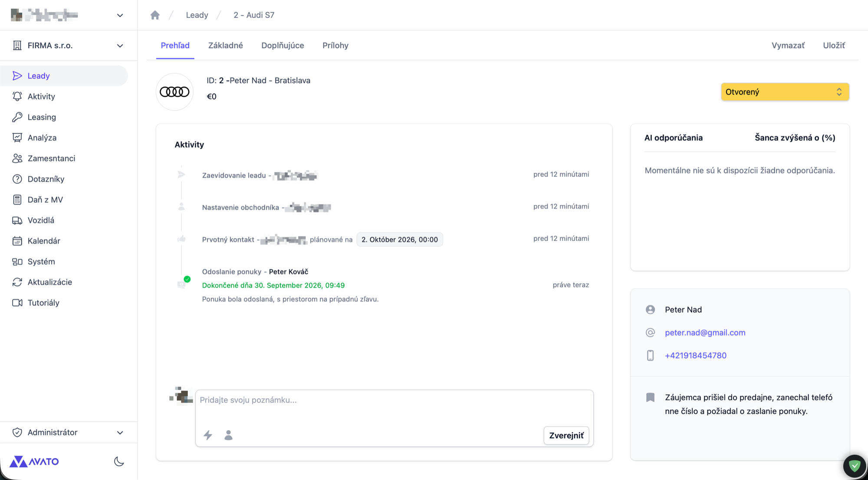Open Zamesntanci people icon in sidebar
The image size is (868, 480).
tap(17, 158)
